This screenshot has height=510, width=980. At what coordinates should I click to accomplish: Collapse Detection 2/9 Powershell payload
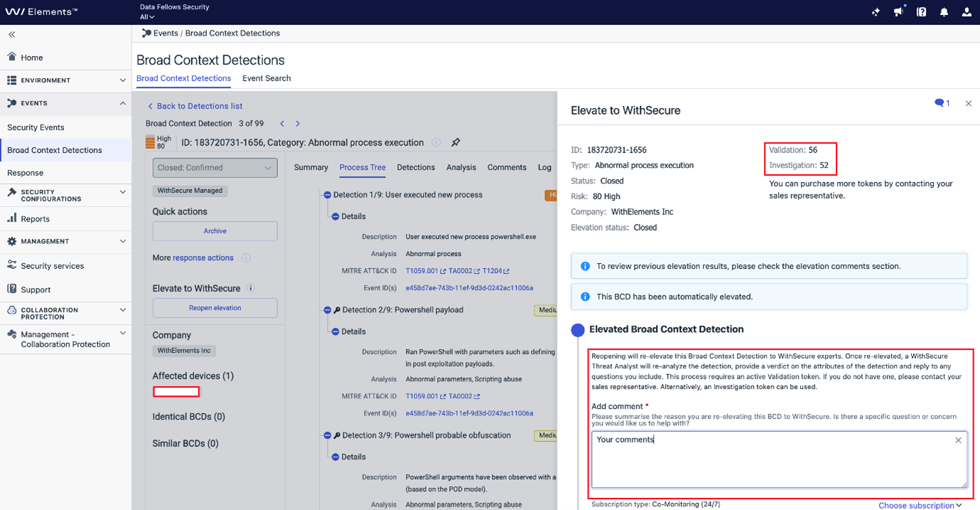(x=327, y=310)
